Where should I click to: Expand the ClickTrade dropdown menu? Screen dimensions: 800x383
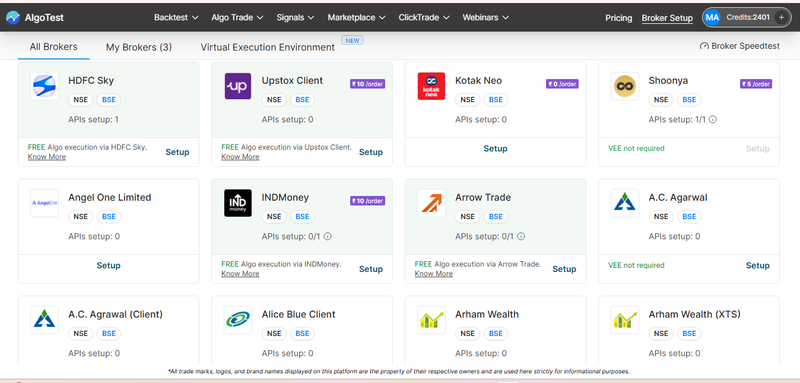(x=424, y=17)
